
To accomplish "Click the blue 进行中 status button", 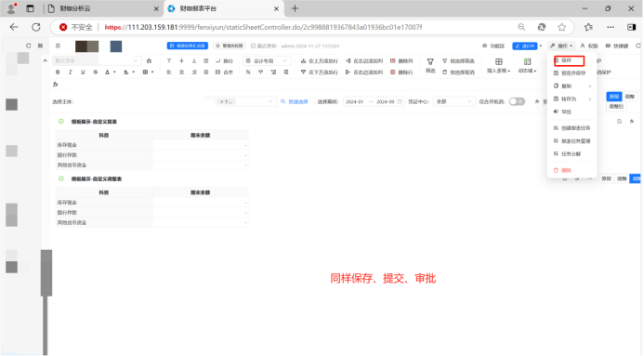I will point(524,46).
